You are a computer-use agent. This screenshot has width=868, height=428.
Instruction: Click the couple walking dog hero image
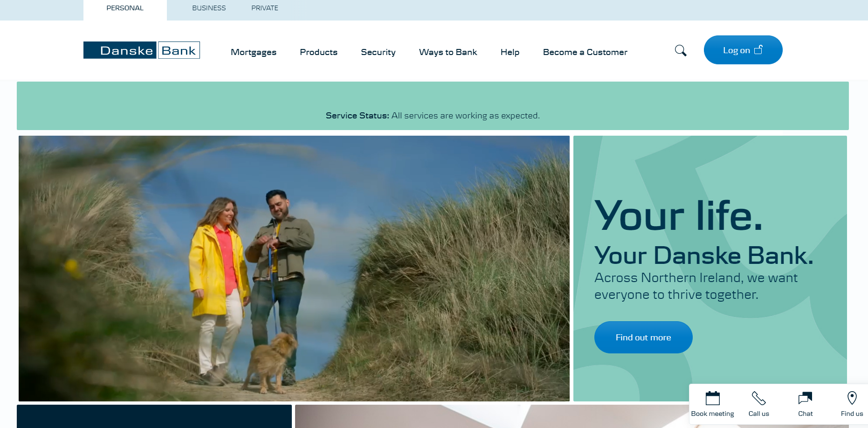(294, 268)
